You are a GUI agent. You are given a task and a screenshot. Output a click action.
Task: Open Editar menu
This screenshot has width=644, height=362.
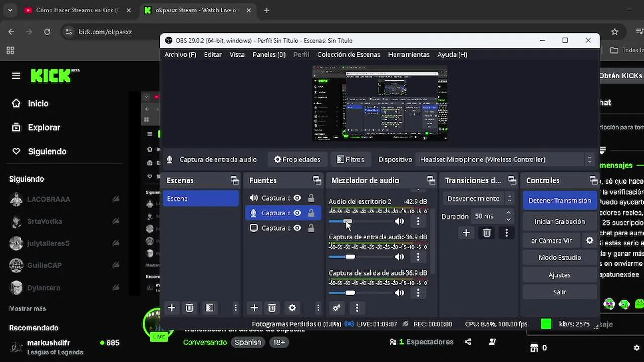tap(213, 54)
